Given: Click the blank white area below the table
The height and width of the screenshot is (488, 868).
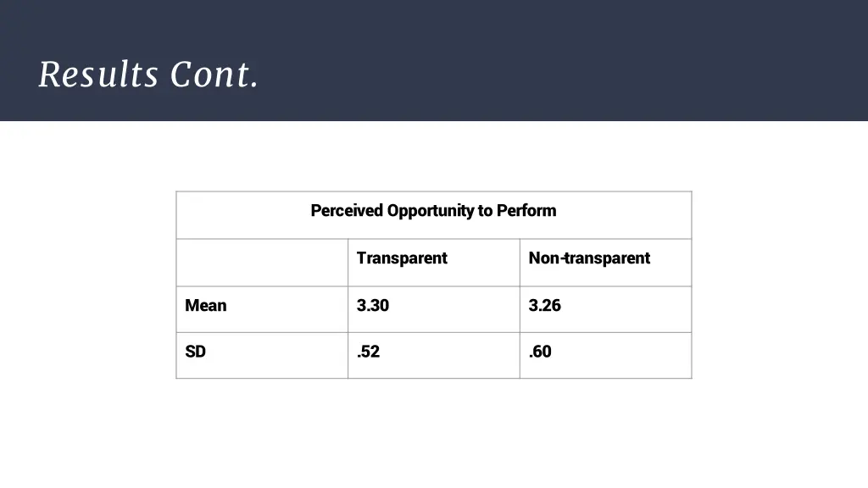Looking at the screenshot, I should [x=434, y=433].
